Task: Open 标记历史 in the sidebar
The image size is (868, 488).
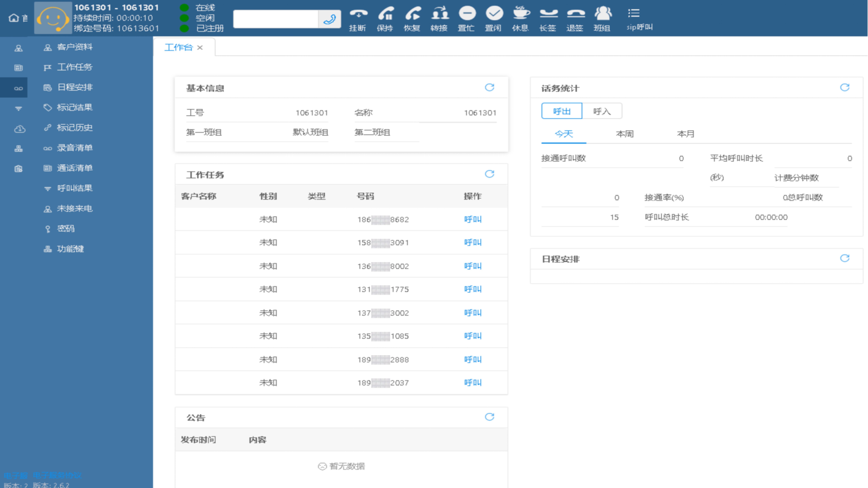Action: pyautogui.click(x=75, y=128)
